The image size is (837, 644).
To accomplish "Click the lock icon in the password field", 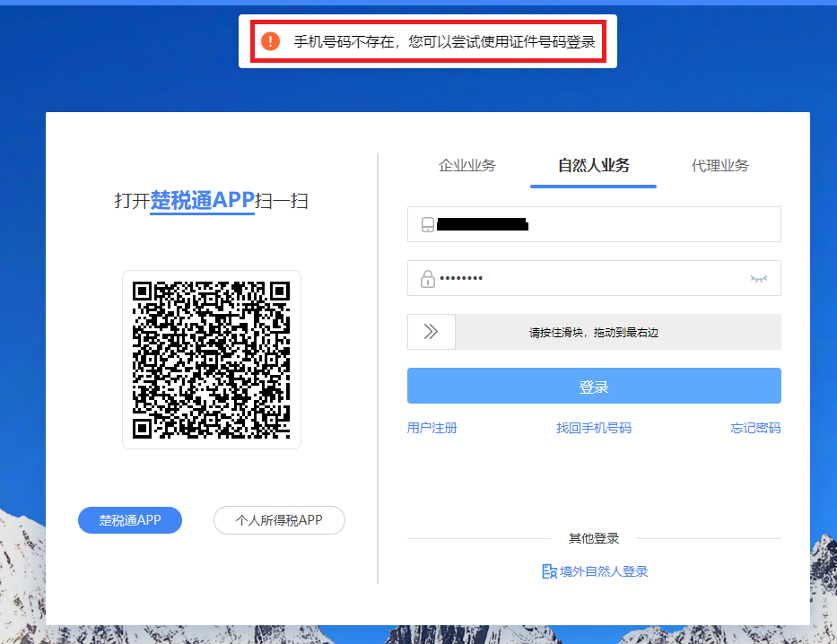I will tap(428, 279).
